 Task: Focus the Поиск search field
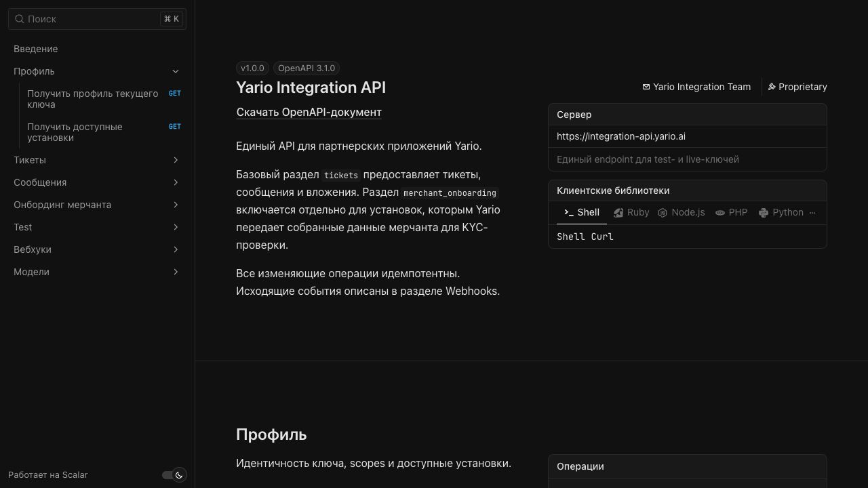pyautogui.click(x=97, y=19)
